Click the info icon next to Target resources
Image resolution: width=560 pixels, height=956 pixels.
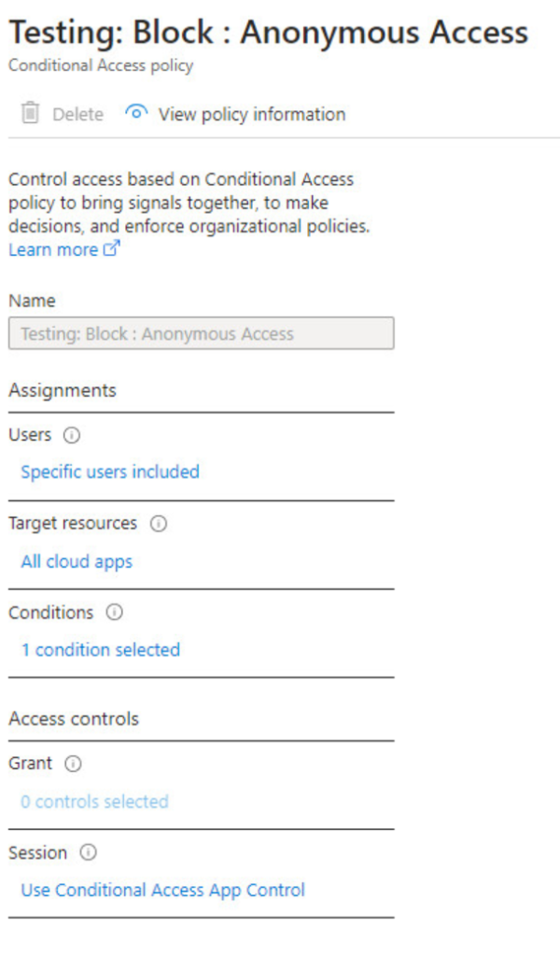tap(159, 524)
